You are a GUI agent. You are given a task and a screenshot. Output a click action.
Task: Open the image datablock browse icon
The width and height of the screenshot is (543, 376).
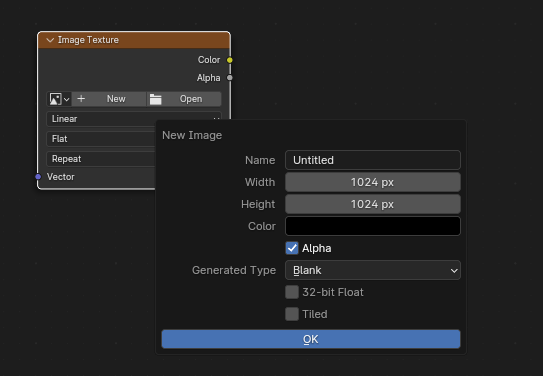click(x=59, y=99)
